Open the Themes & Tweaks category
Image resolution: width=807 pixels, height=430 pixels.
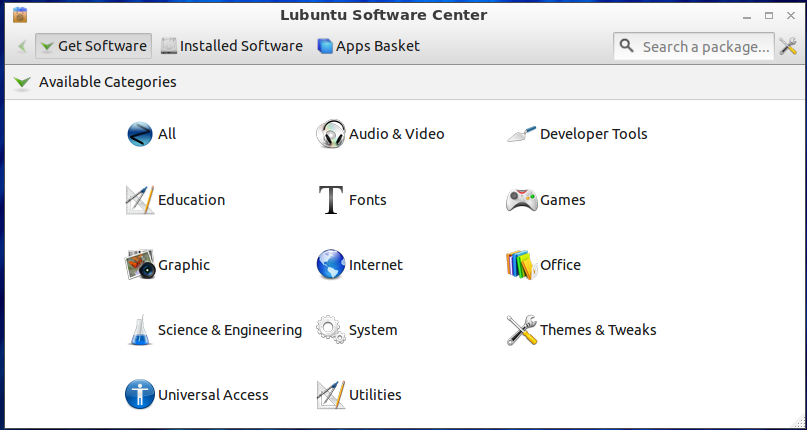597,330
